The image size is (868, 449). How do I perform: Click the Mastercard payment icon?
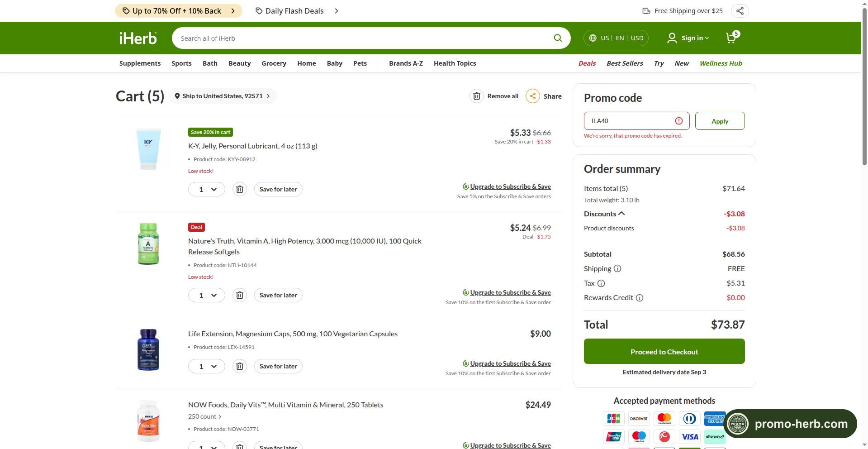click(664, 419)
